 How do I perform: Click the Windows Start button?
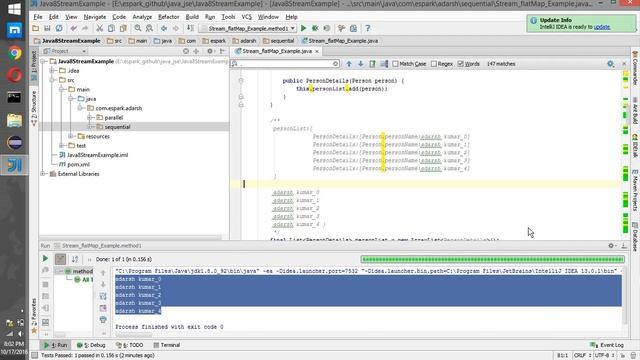(14, 9)
